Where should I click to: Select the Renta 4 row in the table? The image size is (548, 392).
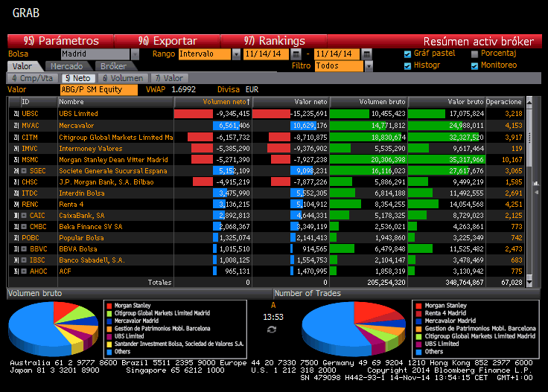coord(267,205)
